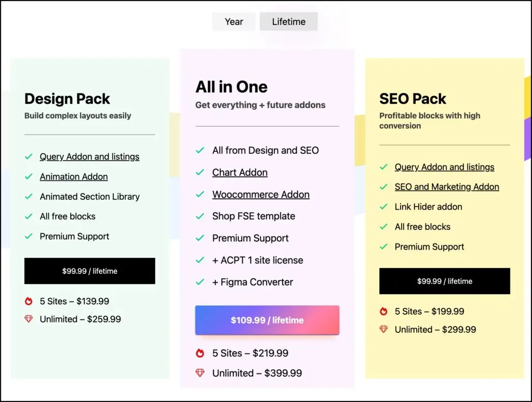The image size is (532, 402).
Task: Click + ACPT 1 site license text
Action: (258, 260)
